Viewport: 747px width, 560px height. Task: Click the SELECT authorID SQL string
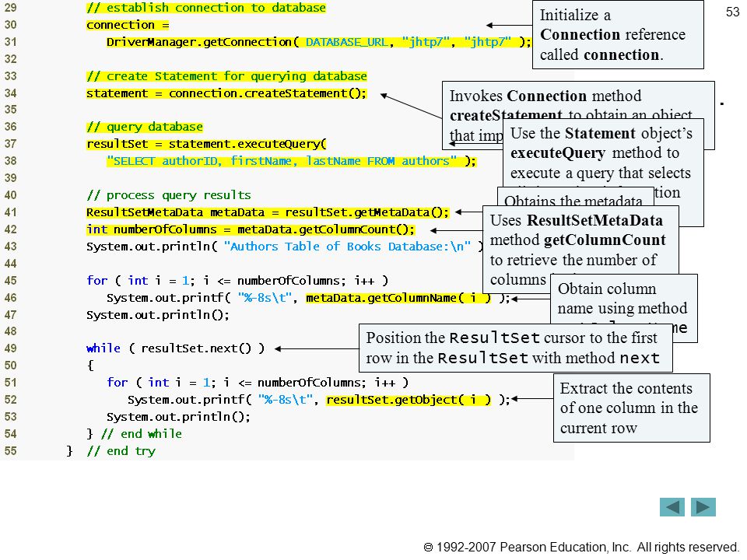(x=281, y=161)
